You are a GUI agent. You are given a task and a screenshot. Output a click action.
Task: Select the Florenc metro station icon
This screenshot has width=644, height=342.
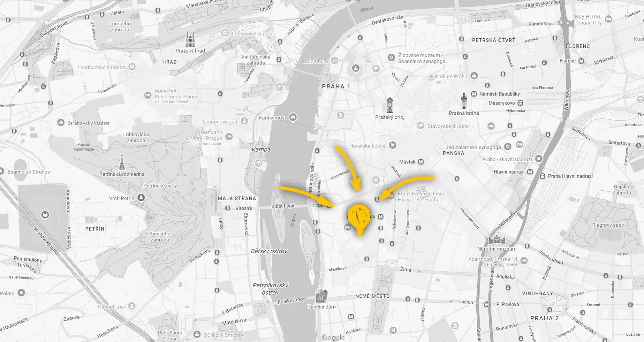tap(581, 61)
